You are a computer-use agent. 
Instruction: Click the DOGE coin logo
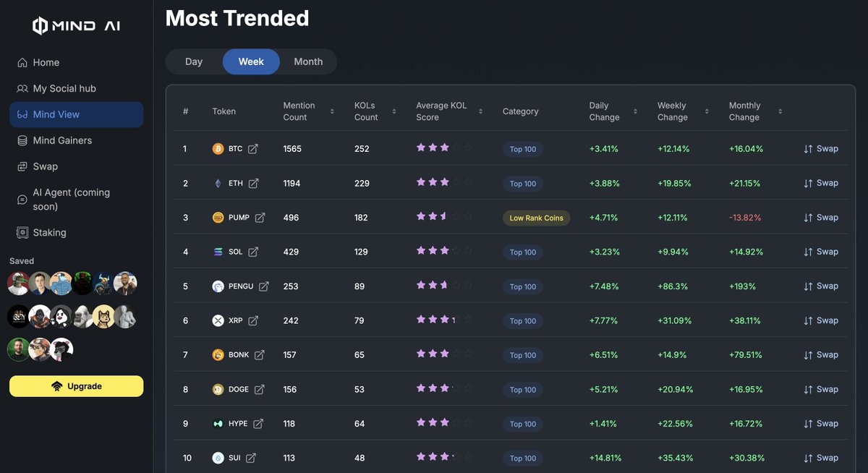coord(218,390)
